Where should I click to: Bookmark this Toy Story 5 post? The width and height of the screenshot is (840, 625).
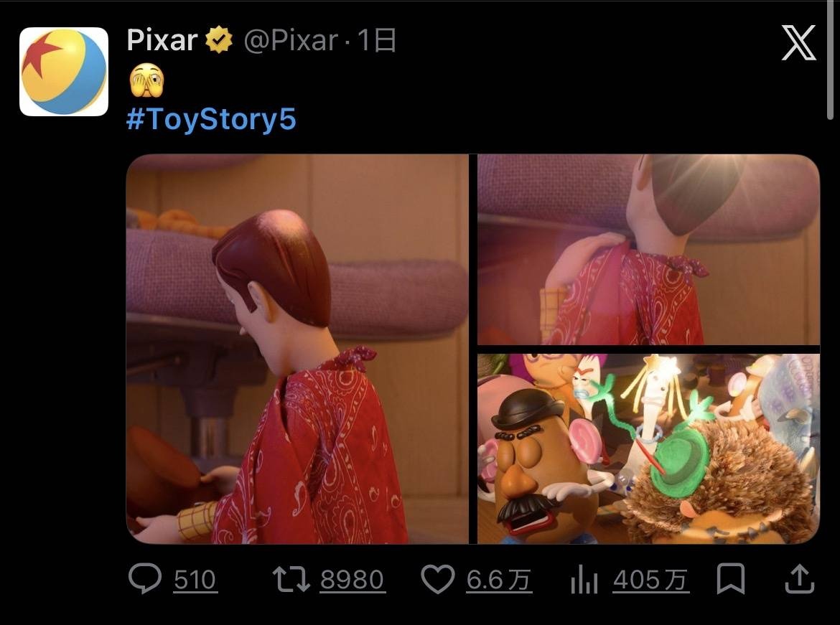(731, 578)
